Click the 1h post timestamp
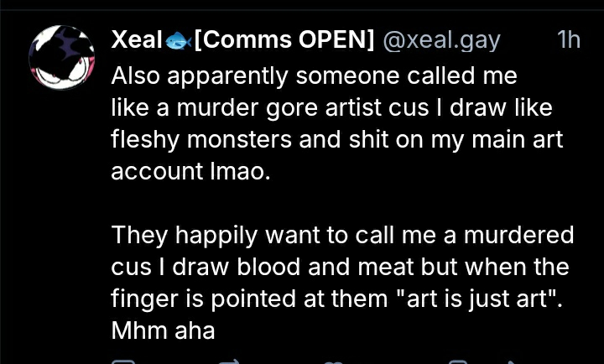The width and height of the screenshot is (604, 364). point(568,40)
